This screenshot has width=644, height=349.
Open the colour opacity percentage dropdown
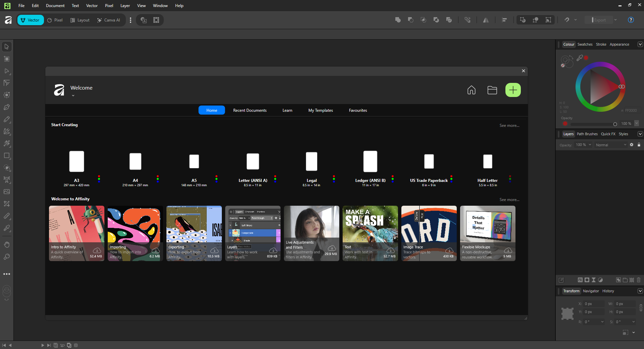tap(636, 123)
